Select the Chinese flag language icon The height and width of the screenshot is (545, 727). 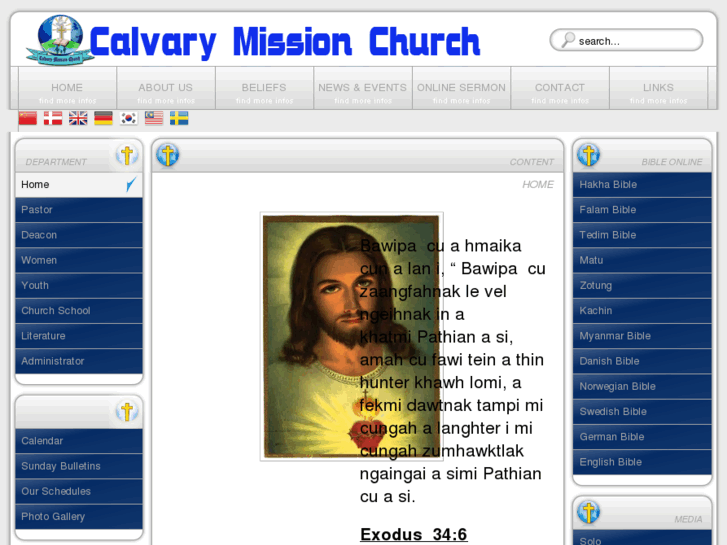[28, 118]
